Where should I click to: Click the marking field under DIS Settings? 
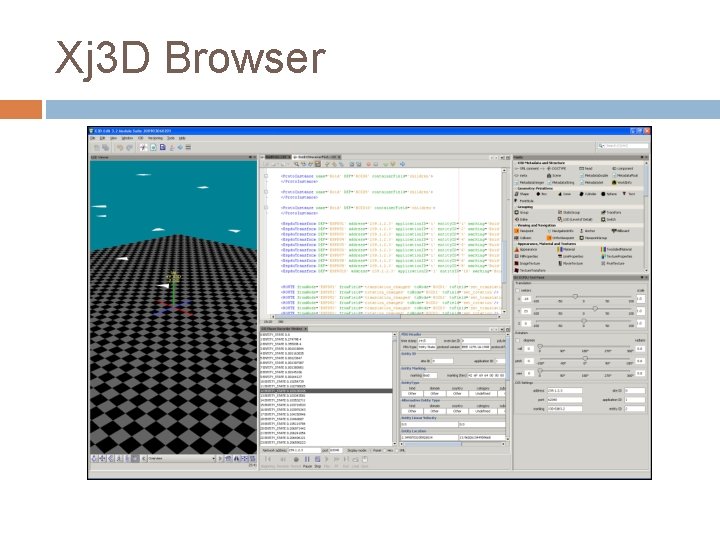click(564, 408)
